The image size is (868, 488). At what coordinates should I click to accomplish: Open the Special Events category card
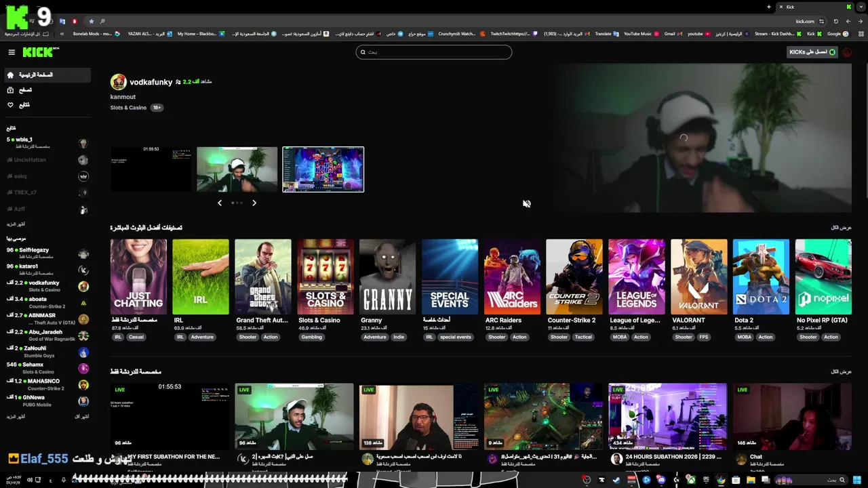point(450,277)
